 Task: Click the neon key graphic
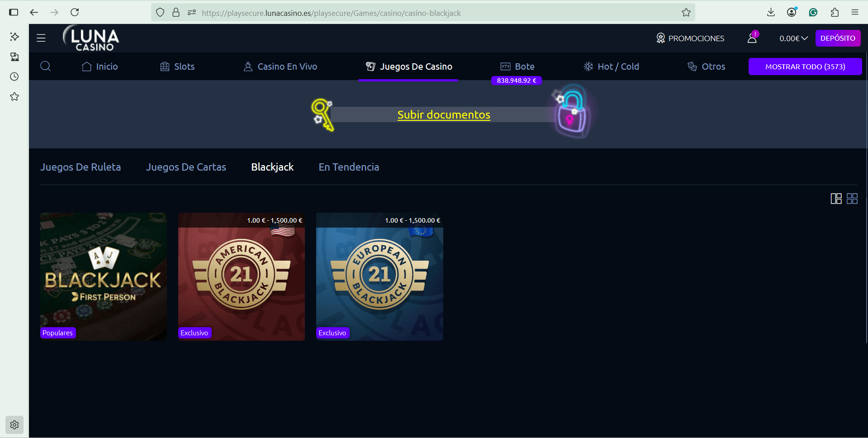point(322,115)
